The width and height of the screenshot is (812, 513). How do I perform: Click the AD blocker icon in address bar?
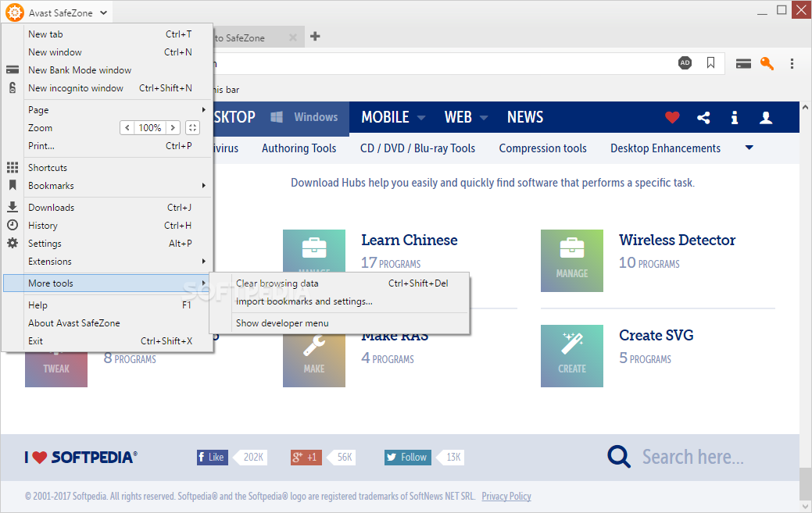coord(685,63)
